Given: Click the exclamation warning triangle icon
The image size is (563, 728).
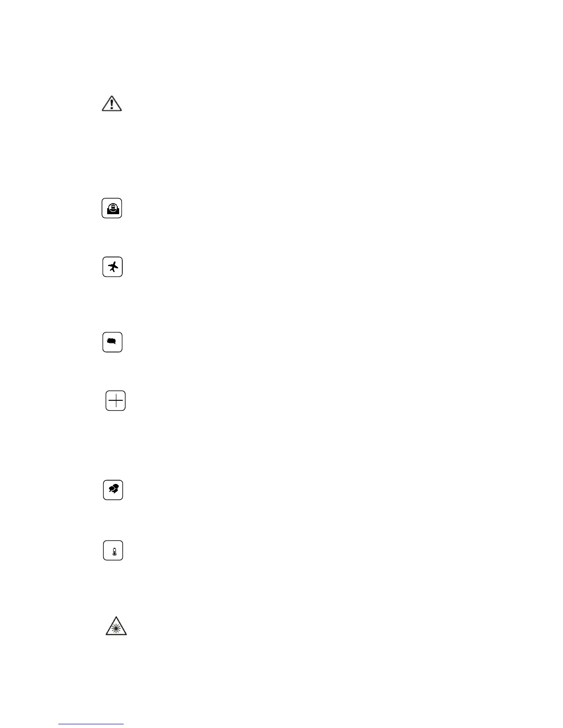Looking at the screenshot, I should coord(112,103).
